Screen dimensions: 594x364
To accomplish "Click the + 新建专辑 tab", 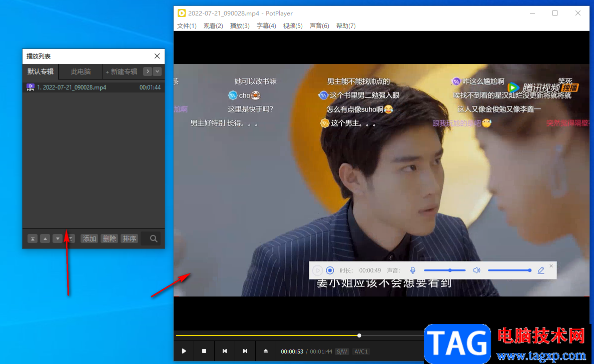I will [x=121, y=71].
